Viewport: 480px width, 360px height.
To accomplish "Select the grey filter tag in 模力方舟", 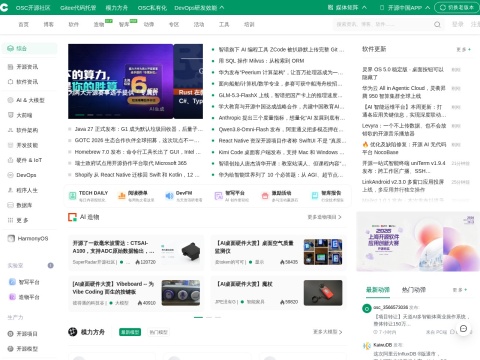I will point(158,332).
